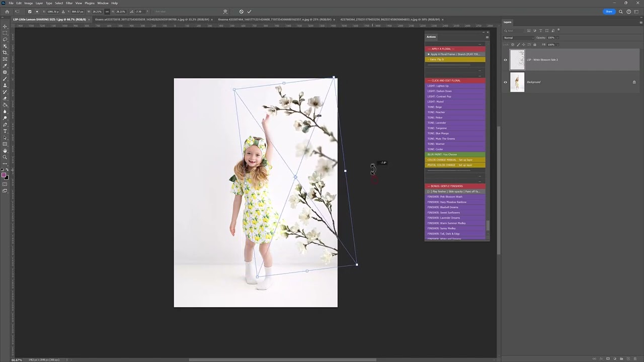Toggle visibility of the Background layer
This screenshot has width=644, height=362.
tap(506, 82)
